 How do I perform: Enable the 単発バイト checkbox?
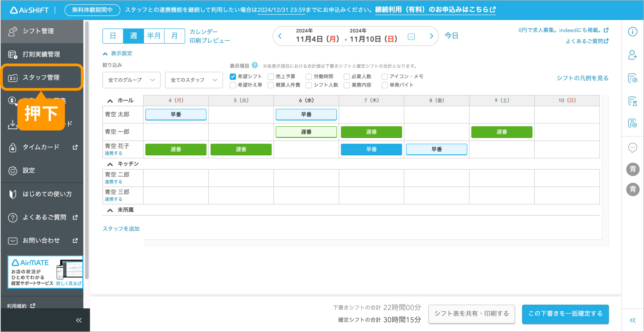tap(385, 85)
